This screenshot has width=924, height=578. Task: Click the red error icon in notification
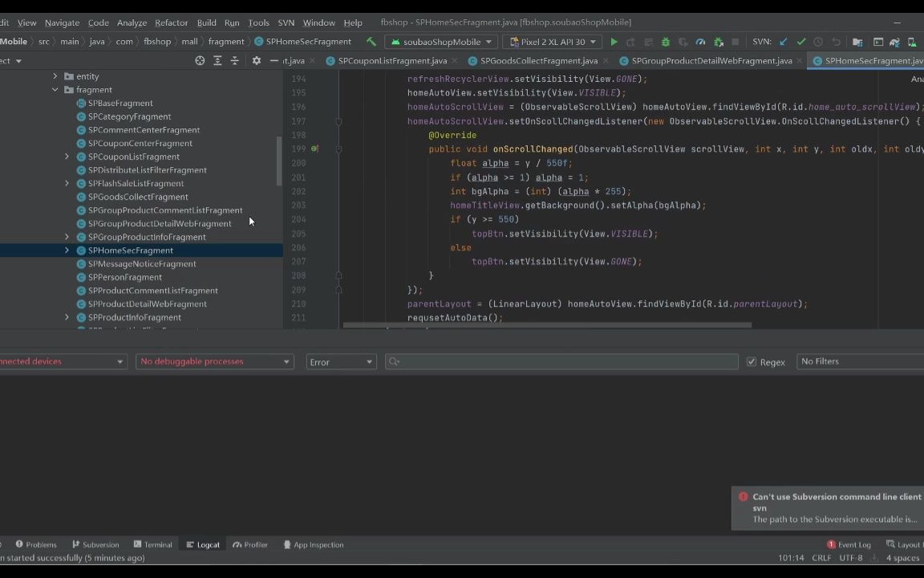(x=743, y=497)
